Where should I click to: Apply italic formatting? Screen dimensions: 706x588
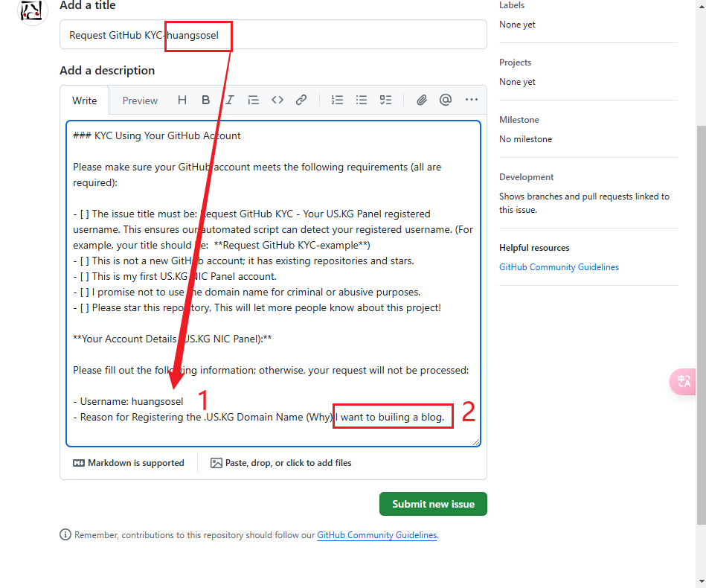point(230,100)
